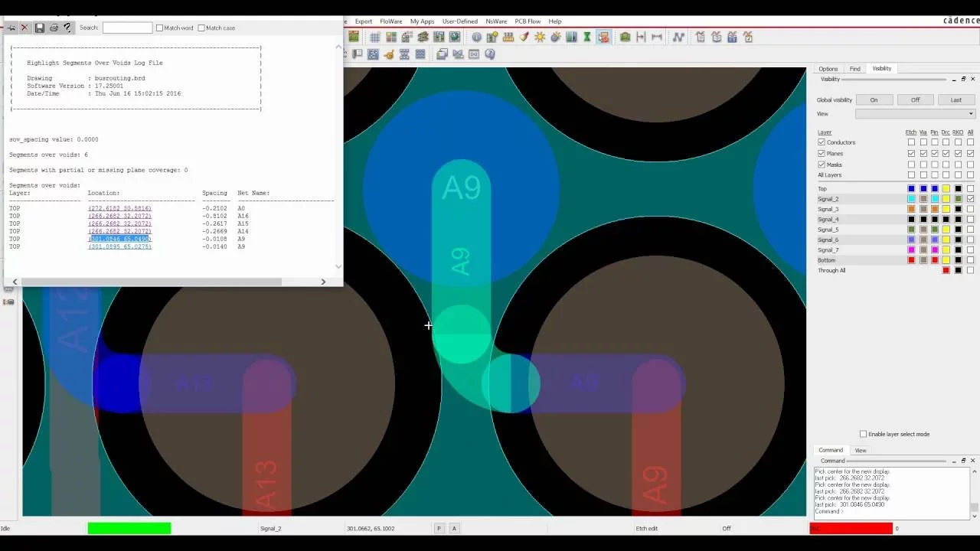Click the green board icon at toolbar start
980x551 pixels.
click(354, 37)
